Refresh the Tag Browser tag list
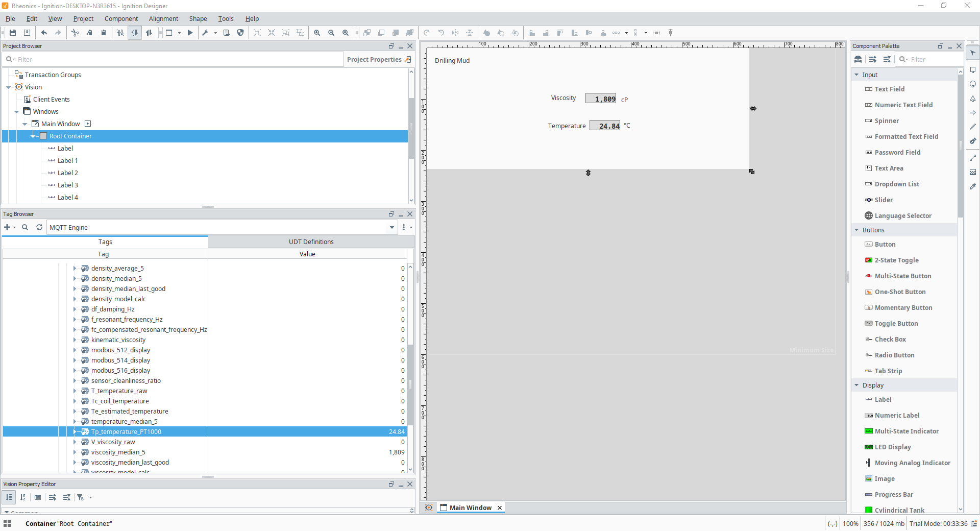980x531 pixels. tap(39, 227)
